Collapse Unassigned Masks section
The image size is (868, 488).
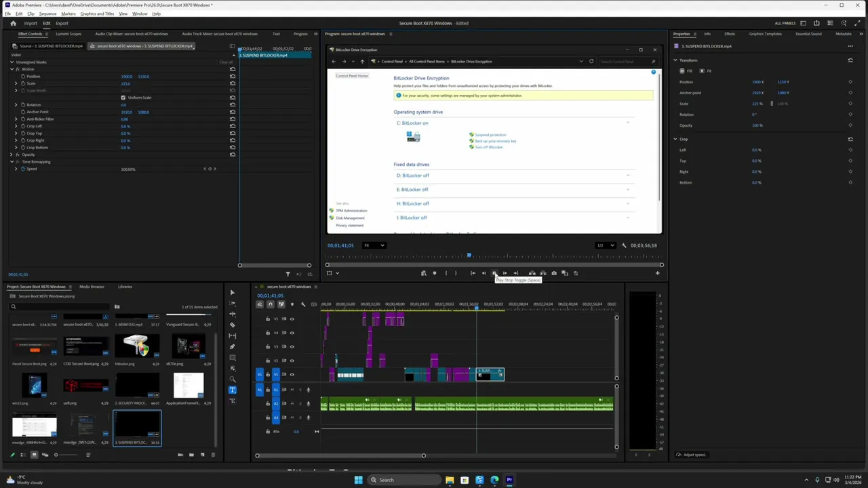(x=12, y=62)
